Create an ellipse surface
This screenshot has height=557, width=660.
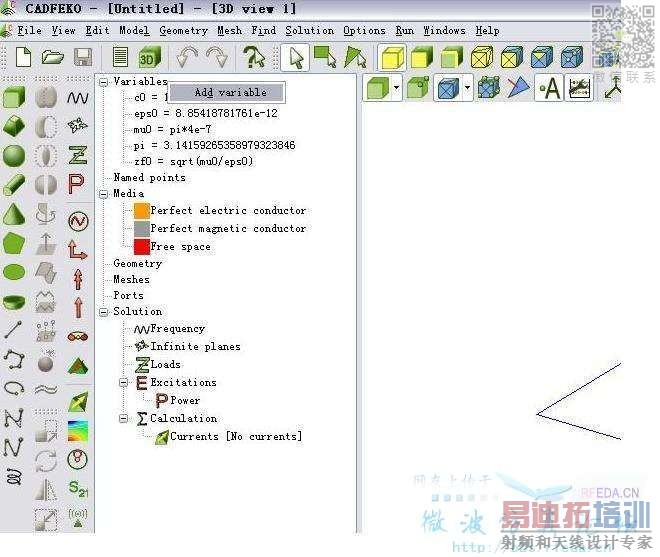click(14, 272)
